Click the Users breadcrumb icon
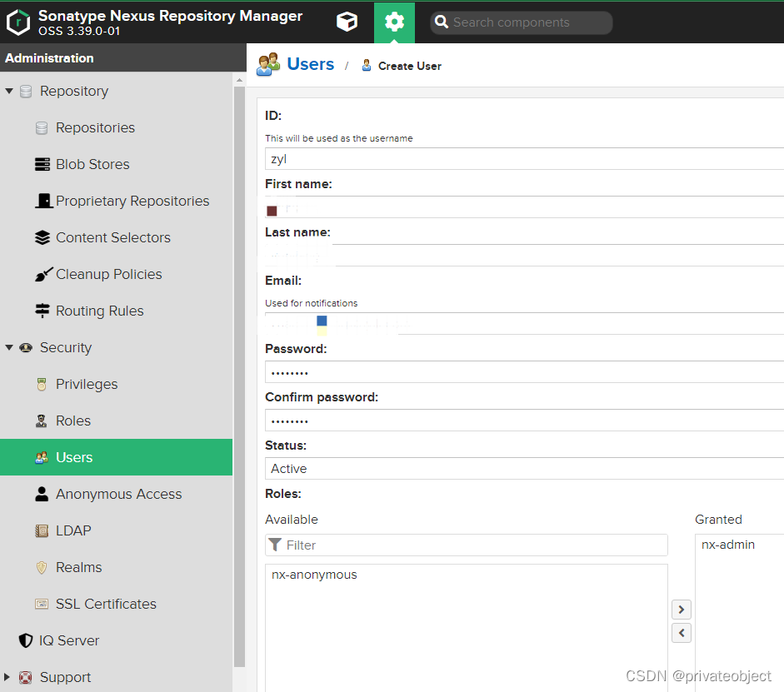Screen dimensions: 784x692 (268, 64)
